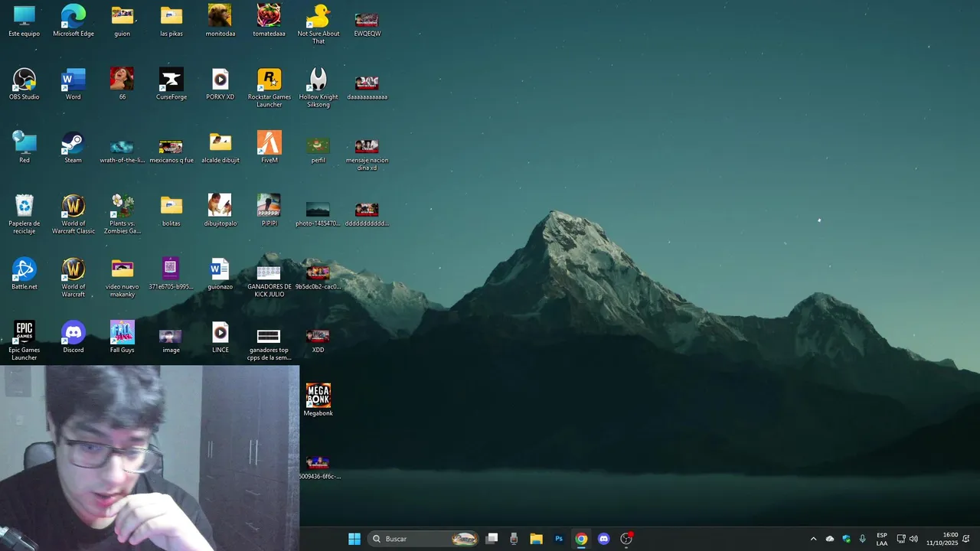Open the Este equipo desktop icon
Screen dimensions: 980x551
pos(24,21)
